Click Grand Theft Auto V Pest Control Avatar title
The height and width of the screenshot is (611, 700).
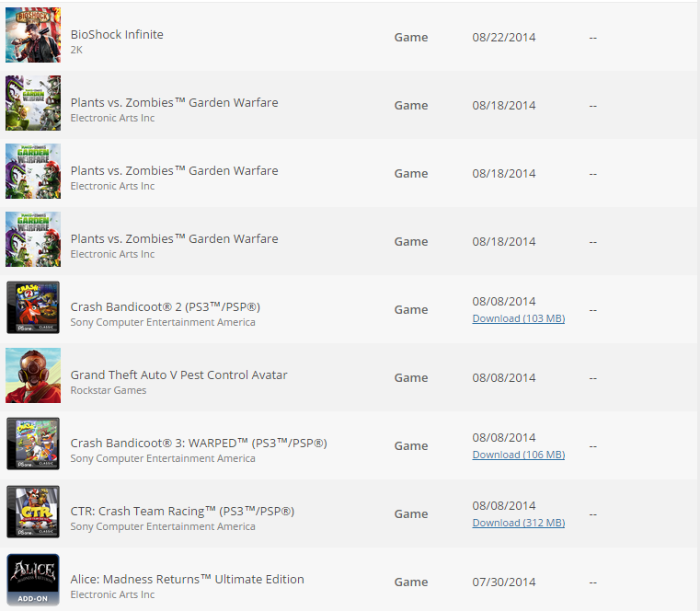click(x=179, y=375)
